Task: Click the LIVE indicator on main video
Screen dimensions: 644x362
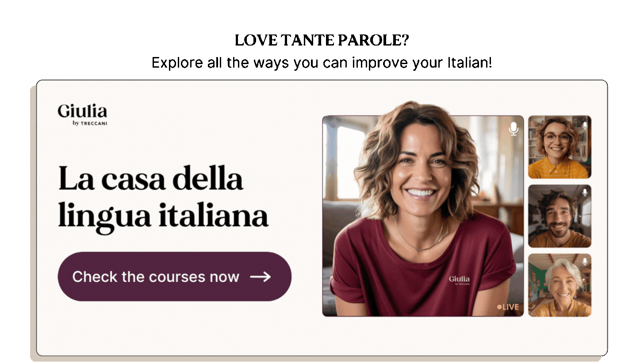Action: click(x=508, y=307)
